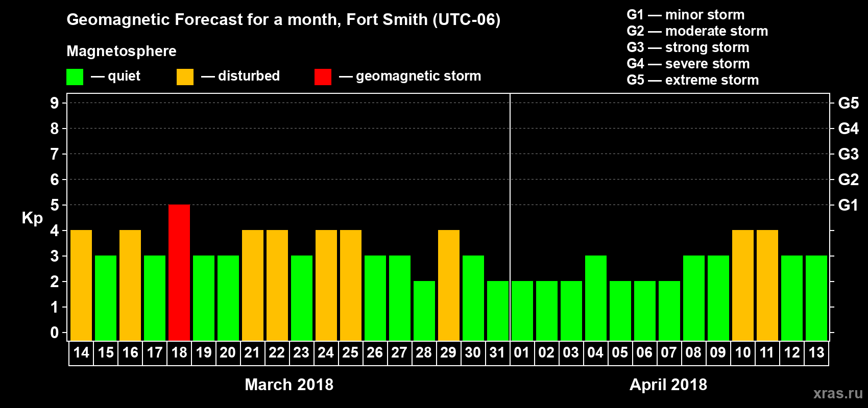Click the March 2018 month label
The width and height of the screenshot is (868, 408).
click(x=289, y=385)
